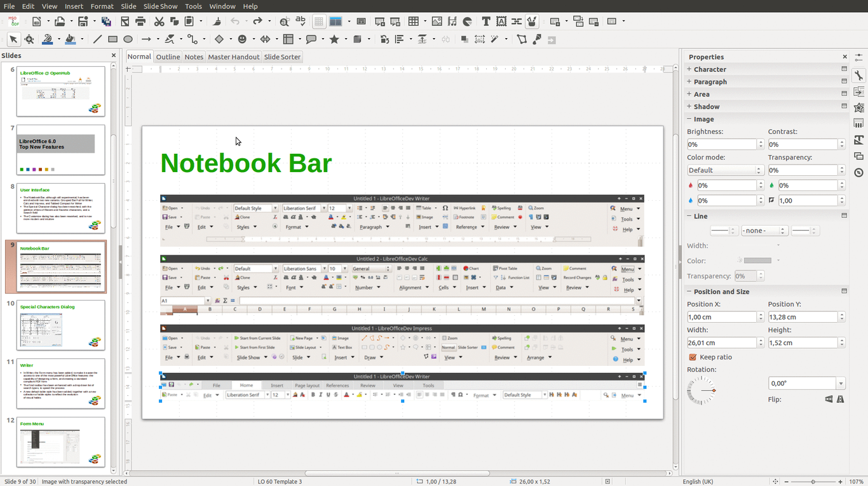Click the Insert Table icon
Image resolution: width=868 pixels, height=486 pixels.
[413, 21]
